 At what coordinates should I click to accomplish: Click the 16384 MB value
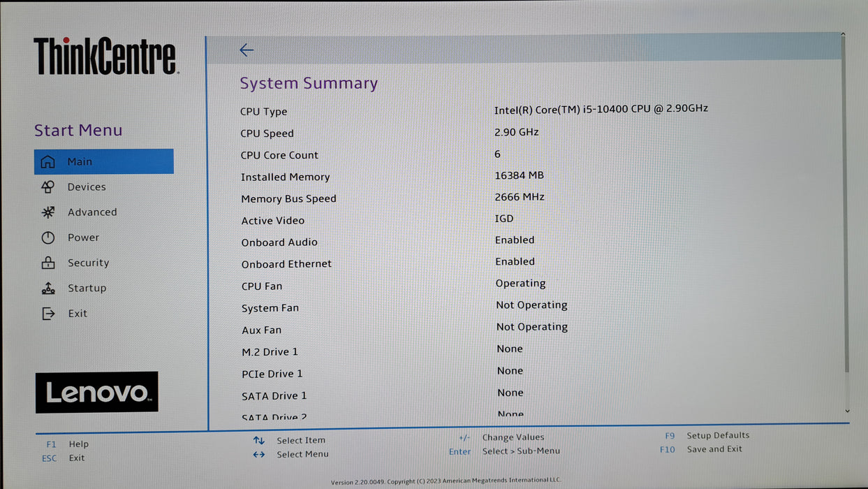[x=519, y=175]
